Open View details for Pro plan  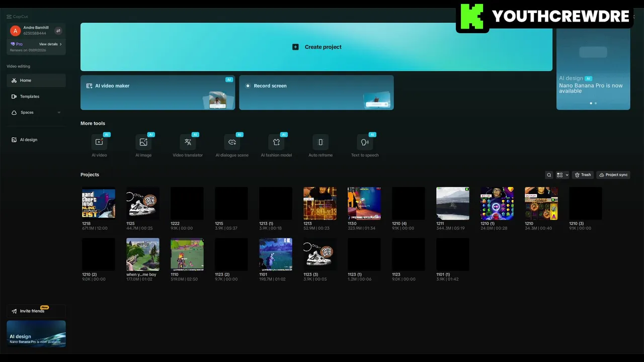coord(50,44)
